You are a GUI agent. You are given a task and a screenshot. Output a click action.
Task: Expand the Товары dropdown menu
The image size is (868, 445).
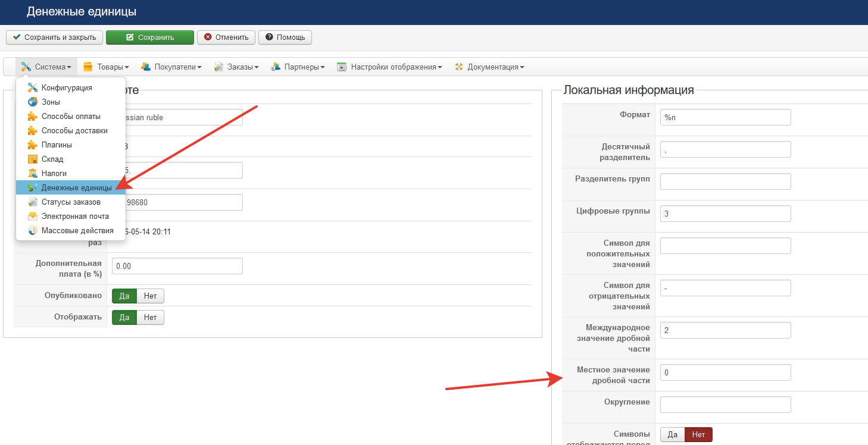[x=106, y=67]
